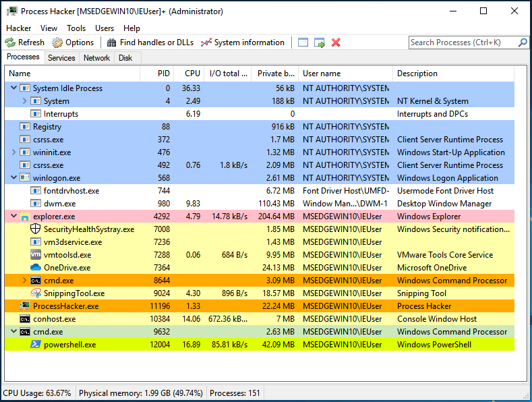Sort by Private bytes column header

tap(275, 74)
